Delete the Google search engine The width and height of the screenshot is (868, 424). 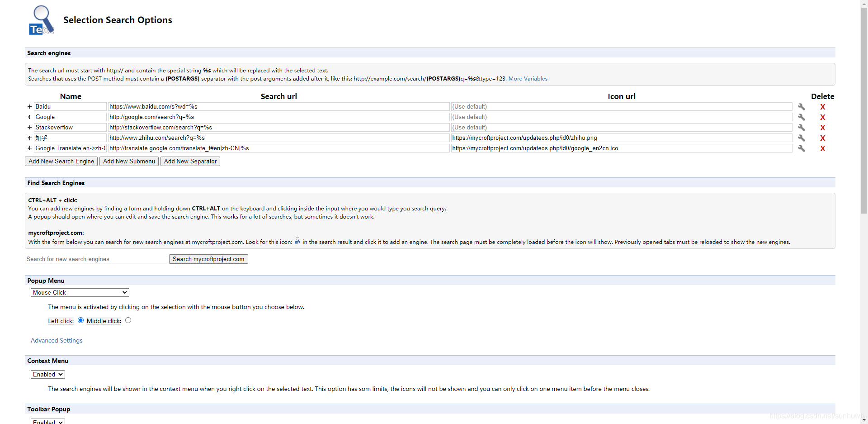(823, 117)
